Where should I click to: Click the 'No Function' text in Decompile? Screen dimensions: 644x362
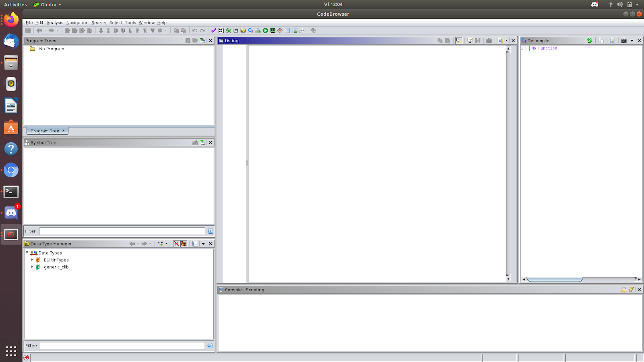click(x=544, y=48)
